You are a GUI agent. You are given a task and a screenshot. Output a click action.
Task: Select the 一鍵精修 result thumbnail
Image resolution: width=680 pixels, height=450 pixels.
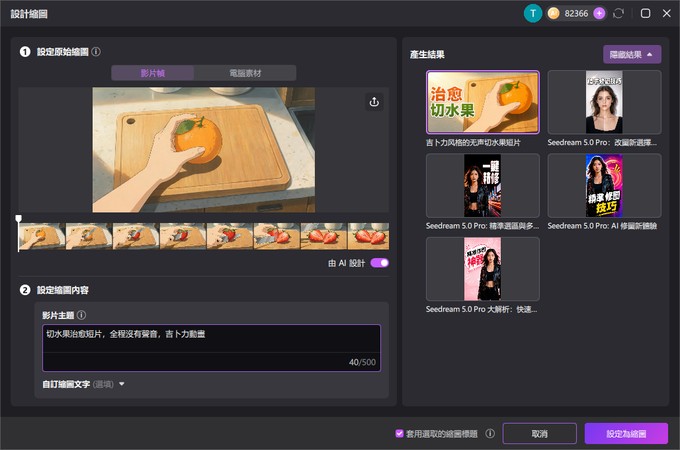(x=483, y=186)
